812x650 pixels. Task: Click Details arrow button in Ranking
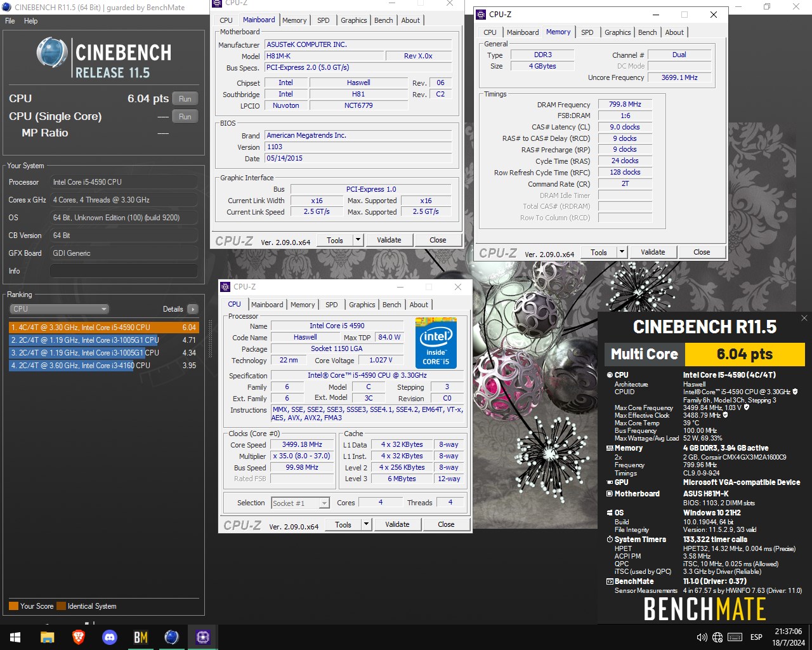pyautogui.click(x=193, y=309)
